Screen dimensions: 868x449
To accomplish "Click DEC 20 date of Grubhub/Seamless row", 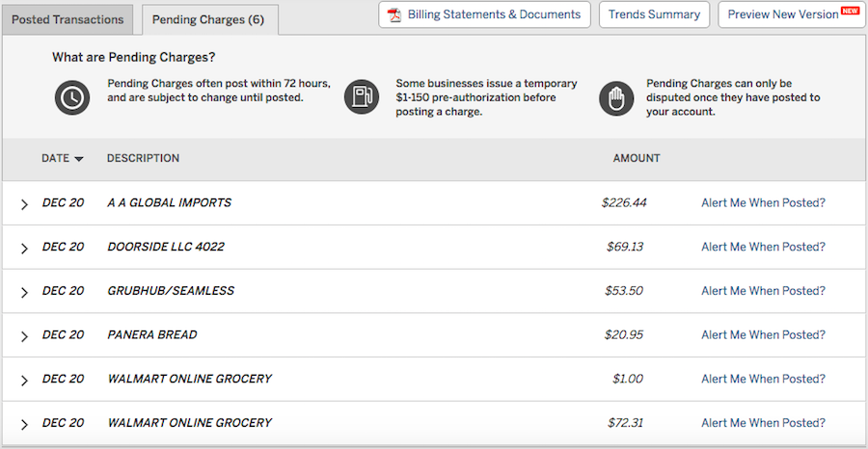I will [x=63, y=290].
